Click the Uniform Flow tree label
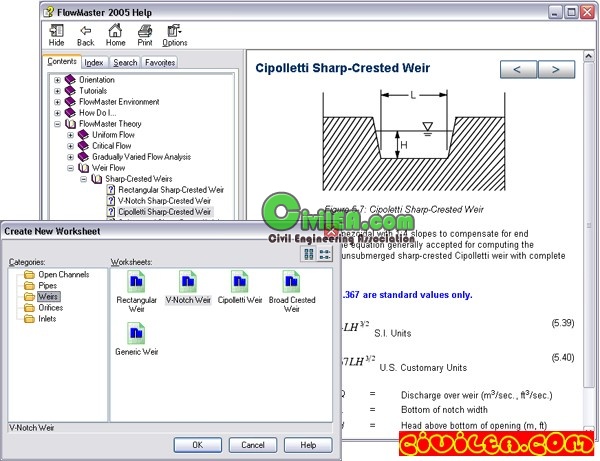Viewport: 600px width, 461px height. coord(113,135)
